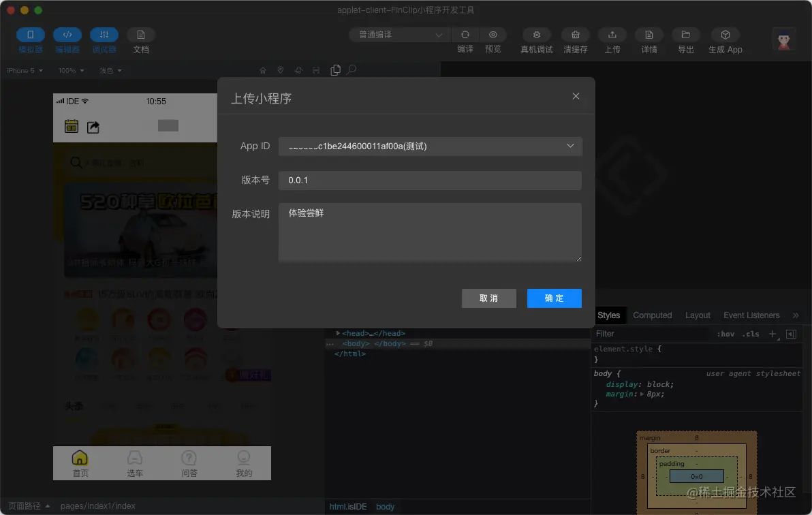Click the Export (导出) folder icon
Viewport: 812px width, 515px height.
click(x=685, y=35)
